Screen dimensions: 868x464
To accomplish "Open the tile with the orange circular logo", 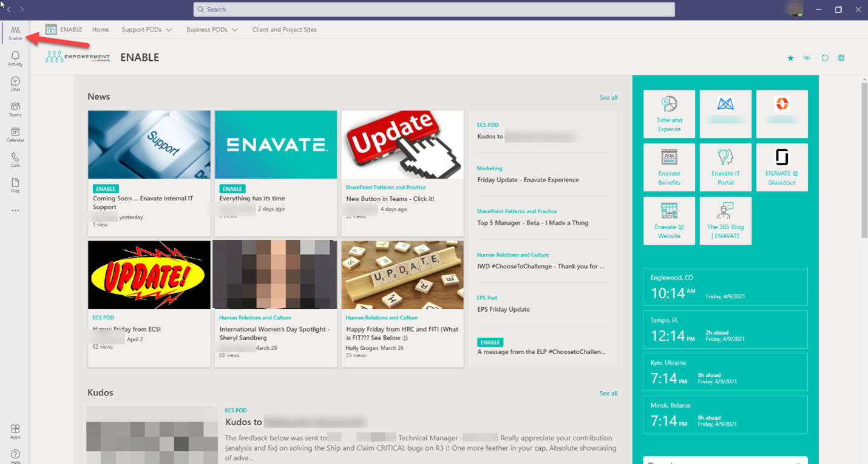I will pos(782,114).
